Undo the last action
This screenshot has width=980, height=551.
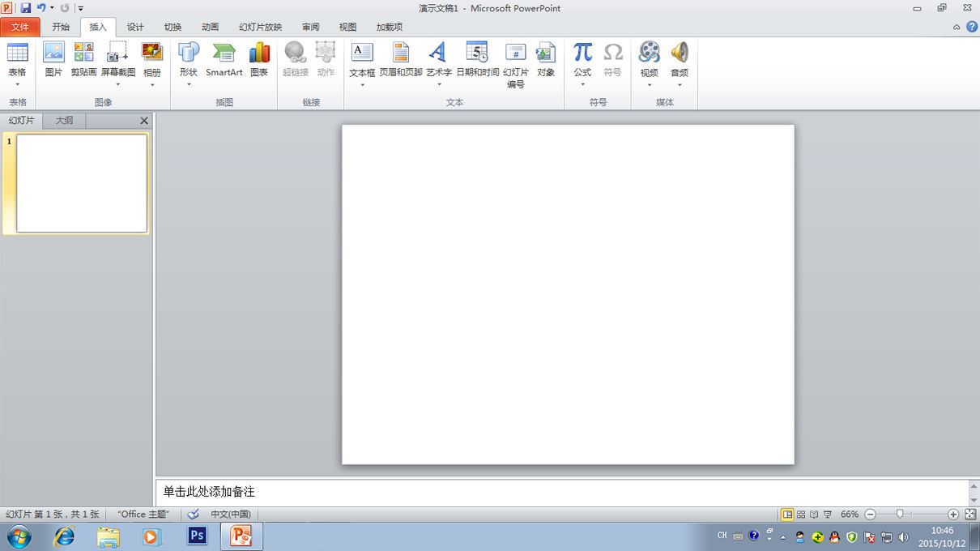click(x=41, y=8)
